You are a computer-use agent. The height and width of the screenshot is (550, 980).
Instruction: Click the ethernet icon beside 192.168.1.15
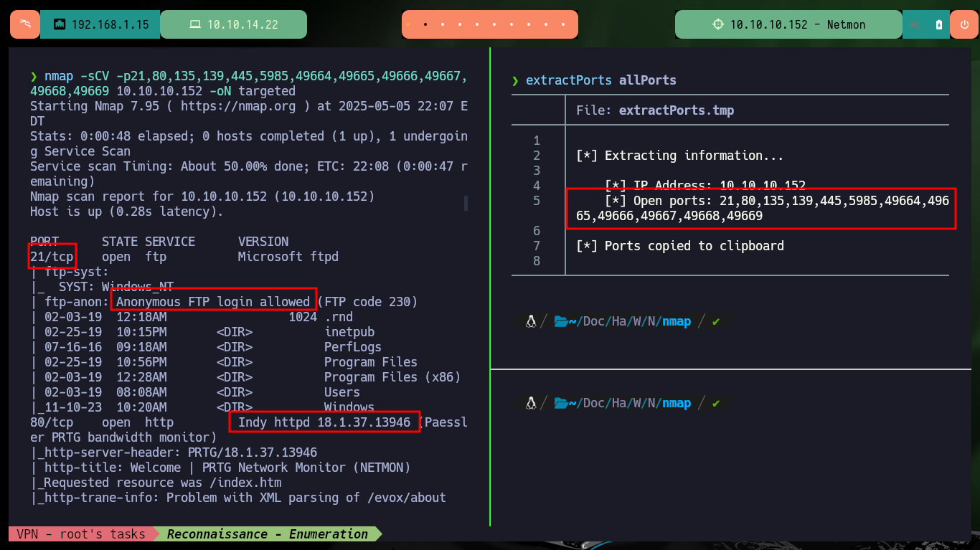pos(60,24)
